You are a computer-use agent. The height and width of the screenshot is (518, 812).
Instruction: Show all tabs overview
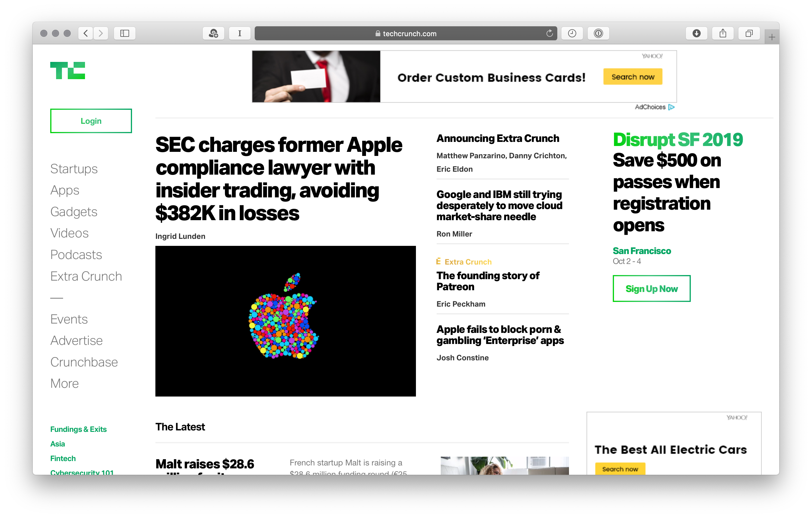(x=749, y=33)
